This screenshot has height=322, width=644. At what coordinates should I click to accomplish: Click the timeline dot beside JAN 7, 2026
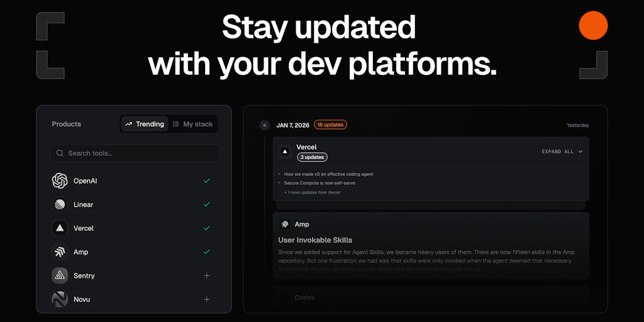pos(265,125)
